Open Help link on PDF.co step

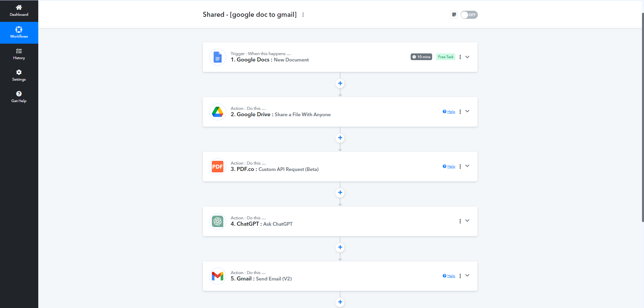449,167
